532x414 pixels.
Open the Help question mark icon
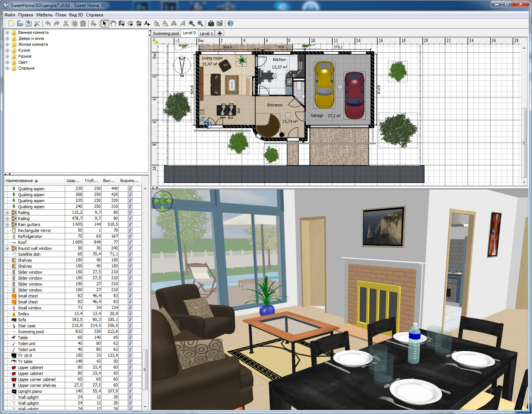tap(230, 23)
